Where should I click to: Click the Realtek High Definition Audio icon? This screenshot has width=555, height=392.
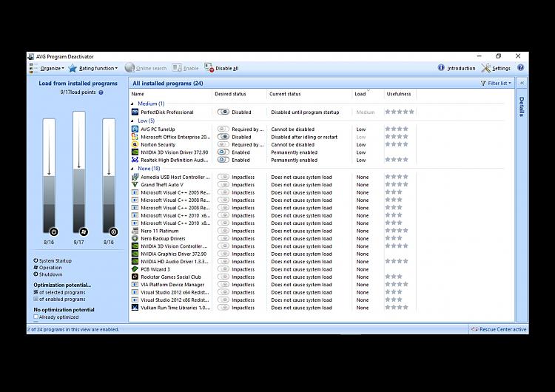click(x=135, y=160)
